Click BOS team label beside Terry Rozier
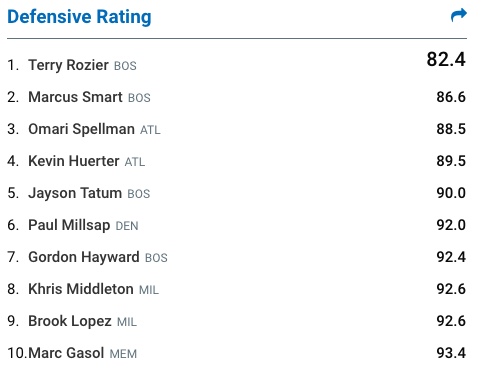This screenshot has height=370, width=483. [125, 66]
